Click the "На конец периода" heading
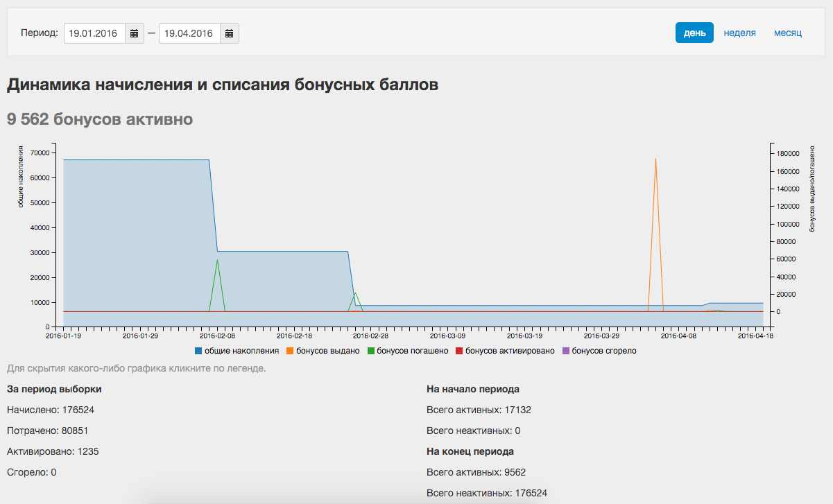The height and width of the screenshot is (504, 833). tap(470, 451)
